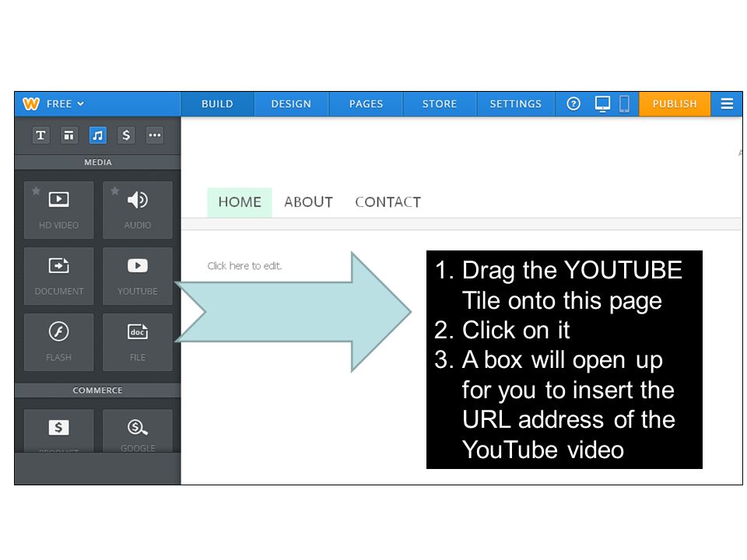
Task: Open the PAGES tab
Action: click(x=366, y=103)
